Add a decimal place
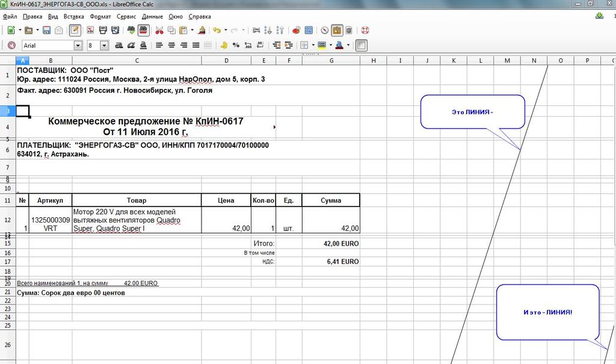 [248, 45]
